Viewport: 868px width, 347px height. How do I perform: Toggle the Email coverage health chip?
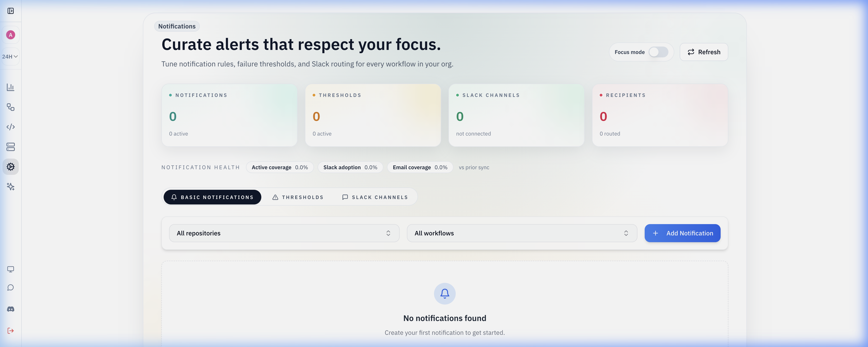[420, 167]
